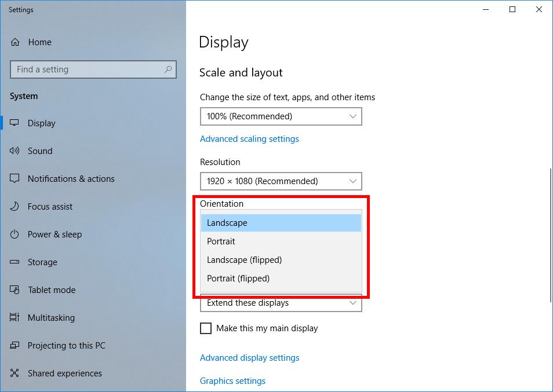Click the Multitasking icon
Viewport: 553px width, 392px height.
point(15,318)
